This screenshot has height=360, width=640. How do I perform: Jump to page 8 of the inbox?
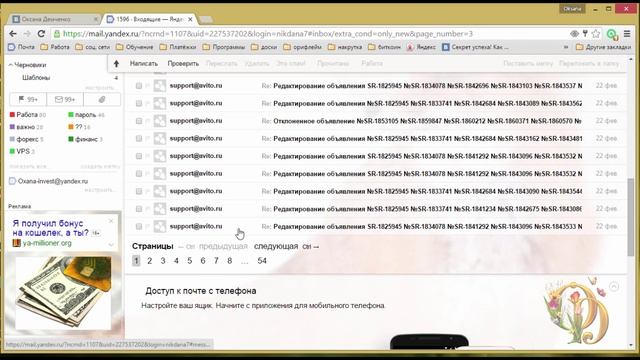230,261
